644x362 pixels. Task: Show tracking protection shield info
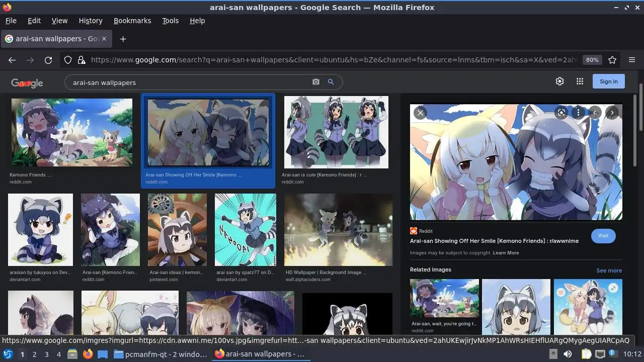tap(68, 60)
